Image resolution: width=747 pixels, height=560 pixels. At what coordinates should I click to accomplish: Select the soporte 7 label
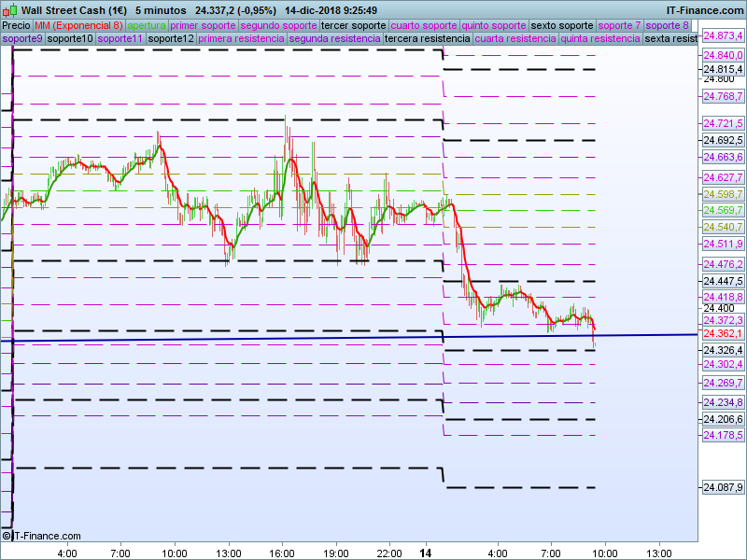[x=619, y=25]
